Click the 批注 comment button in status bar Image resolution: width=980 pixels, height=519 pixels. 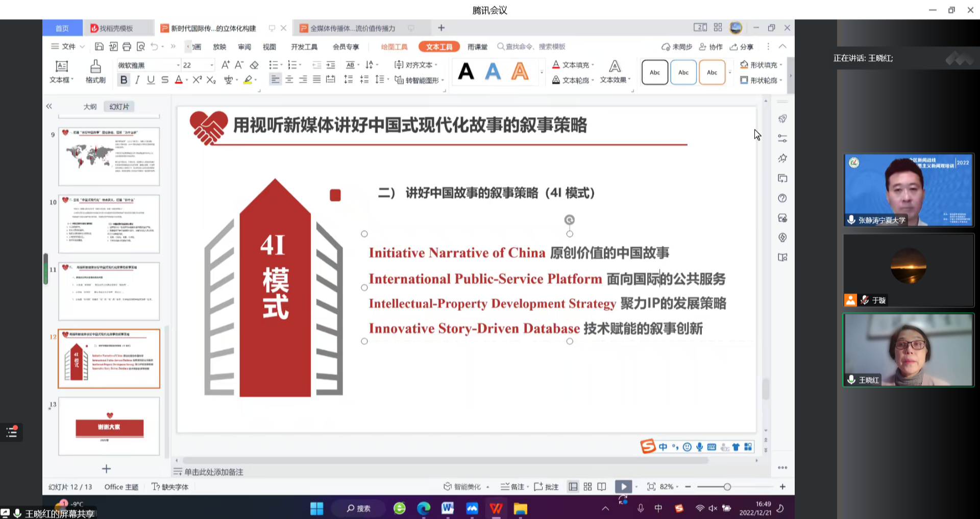(x=547, y=487)
